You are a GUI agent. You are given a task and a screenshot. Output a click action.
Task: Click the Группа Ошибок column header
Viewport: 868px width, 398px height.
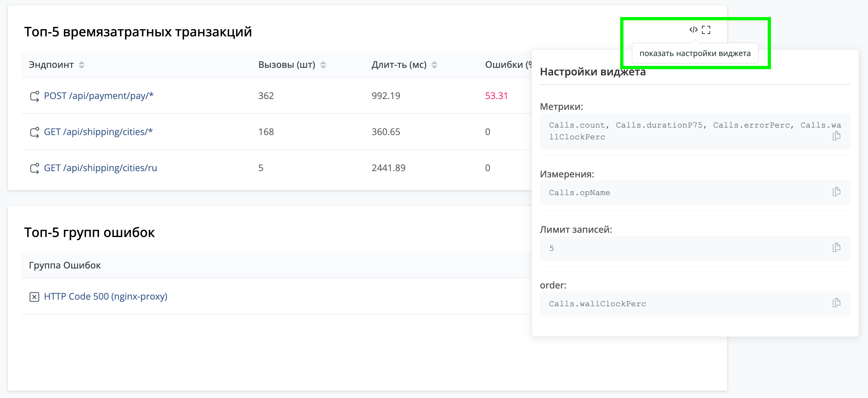65,265
